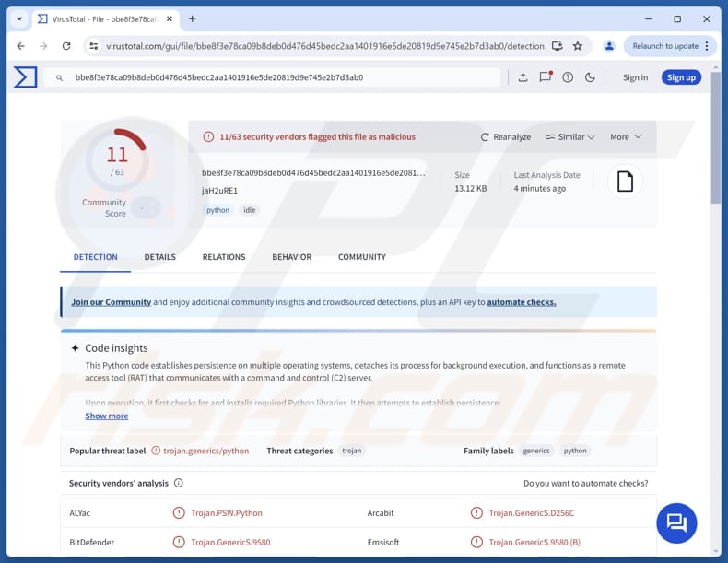Screen dimensions: 728x563
Task: Switch to the RELATIONS tab
Action: (x=224, y=257)
